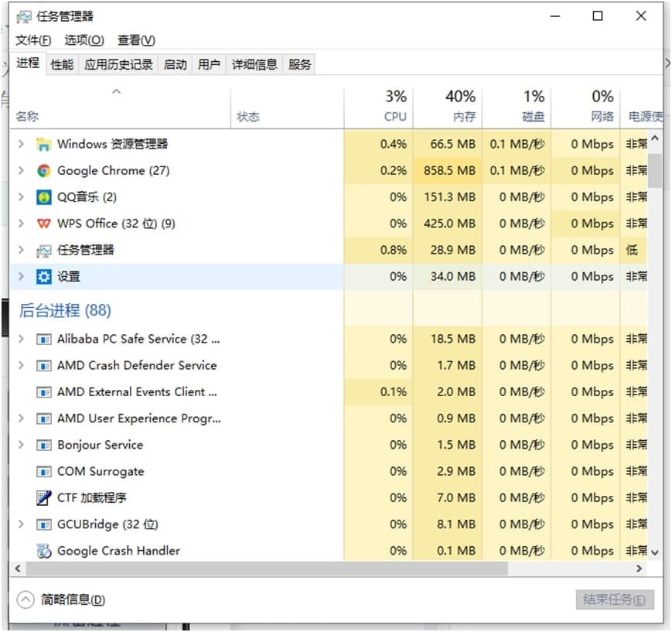Viewport: 672px width, 632px height.
Task: Switch to the 性能 tab
Action: [x=62, y=65]
